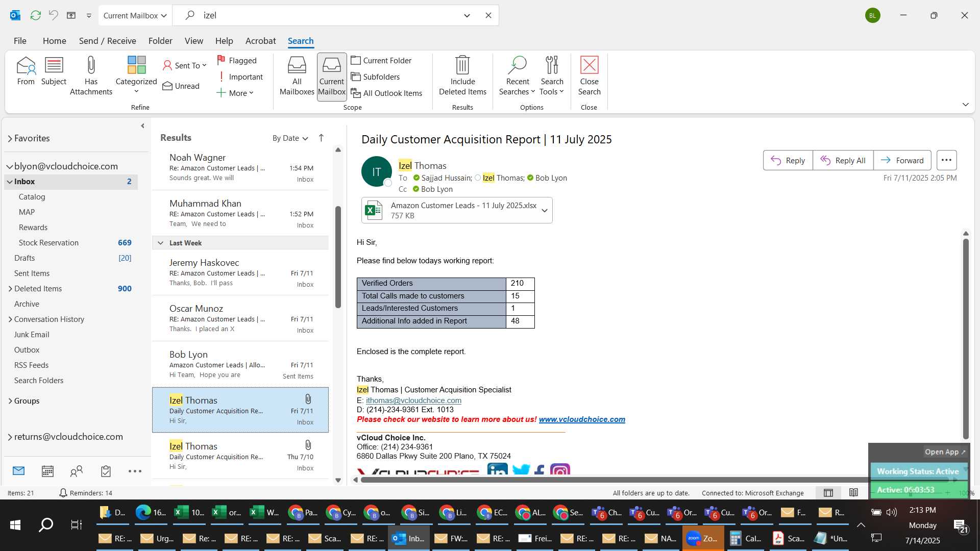Screen dimensions: 980x551
Task: Search in All Mailboxes scope
Action: pyautogui.click(x=297, y=77)
